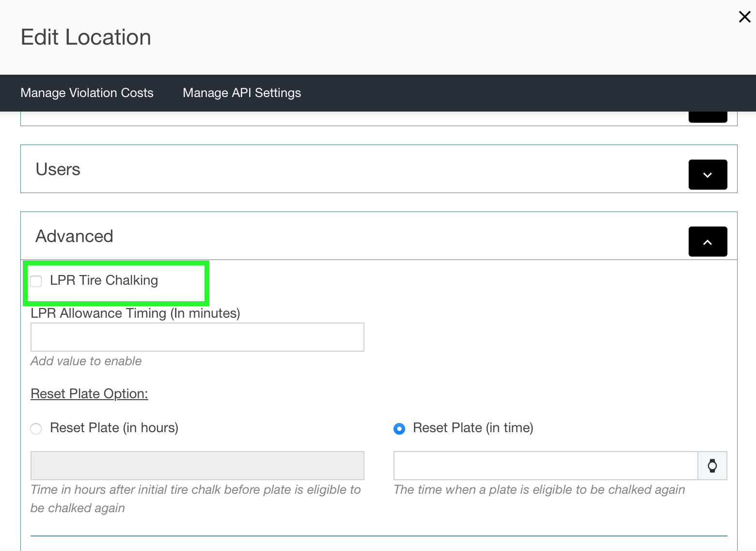Viewport: 756px width, 551px height.
Task: Click the LPR Tire Chalking label text
Action: 104,280
